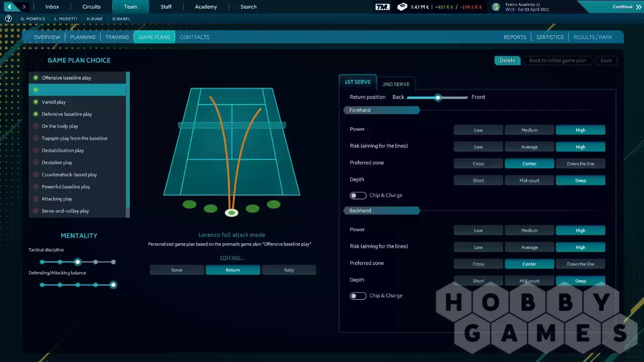Click the TM logo icon
Viewport: 644px width, 362px height.
(382, 7)
